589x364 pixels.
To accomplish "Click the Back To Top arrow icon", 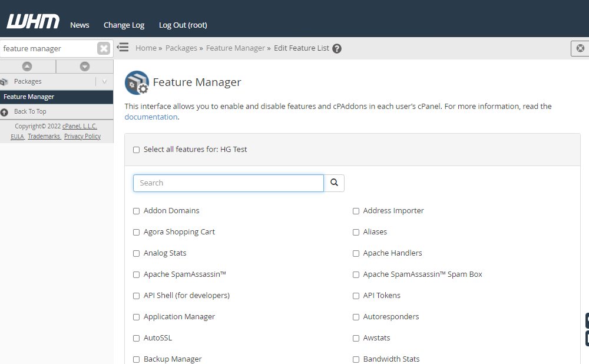I will pos(5,111).
